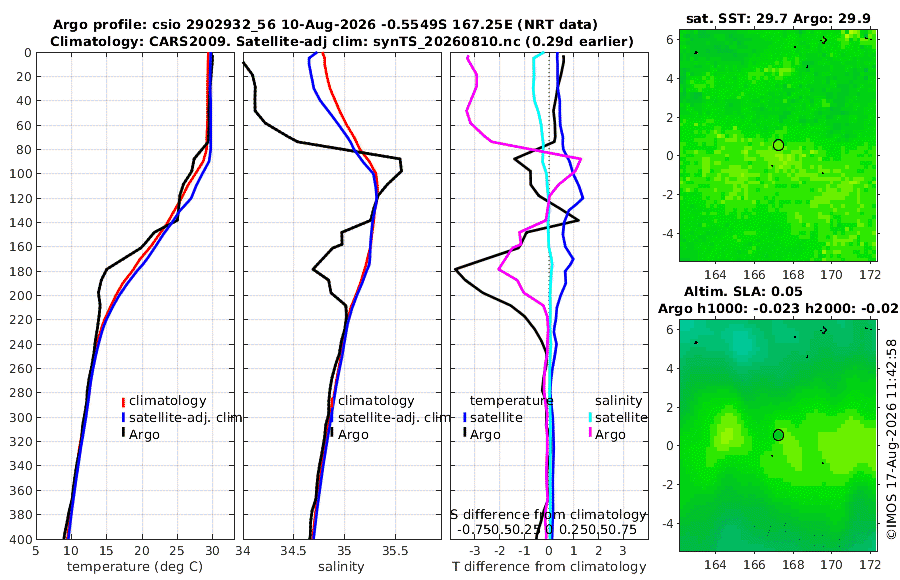Click the Argo profile title text
Viewport: 900px width, 580px height.
(325, 25)
